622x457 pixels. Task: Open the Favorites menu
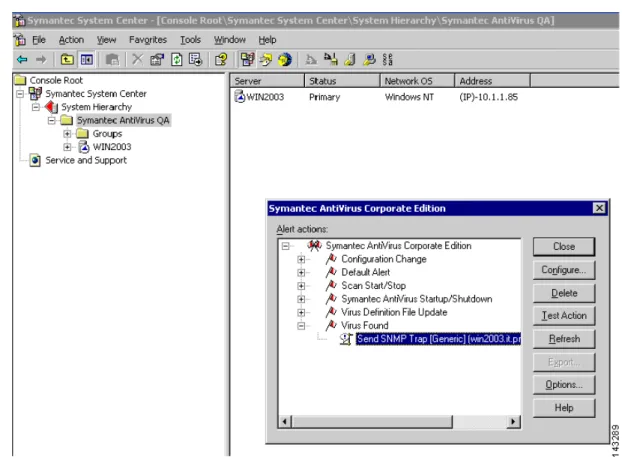coord(148,40)
